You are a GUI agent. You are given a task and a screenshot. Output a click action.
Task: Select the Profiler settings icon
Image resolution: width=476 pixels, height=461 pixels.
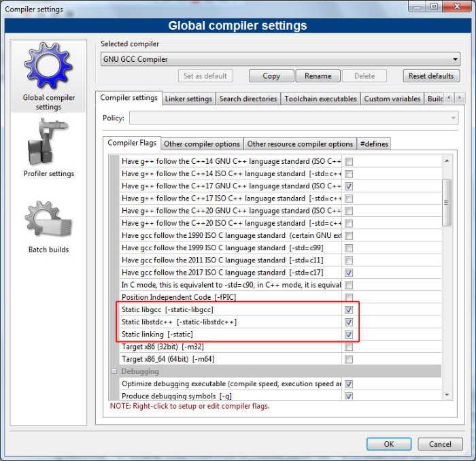coord(48,144)
